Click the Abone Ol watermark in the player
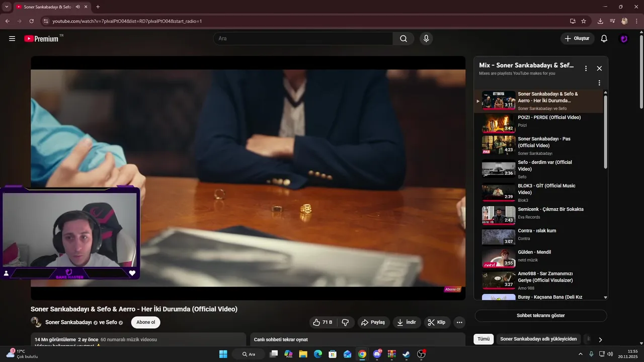This screenshot has width=644, height=362. pyautogui.click(x=452, y=290)
